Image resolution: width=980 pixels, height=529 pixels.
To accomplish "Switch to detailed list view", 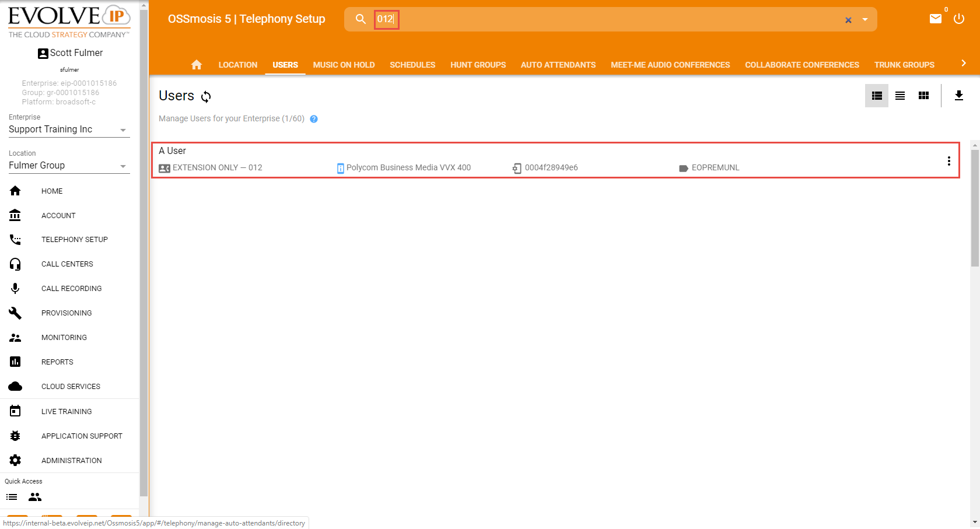I will point(876,96).
